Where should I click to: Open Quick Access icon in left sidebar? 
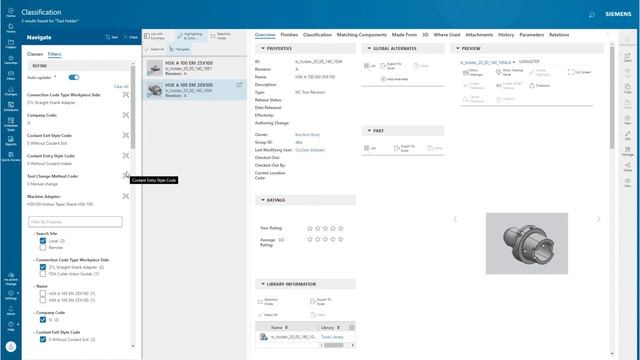pyautogui.click(x=11, y=156)
